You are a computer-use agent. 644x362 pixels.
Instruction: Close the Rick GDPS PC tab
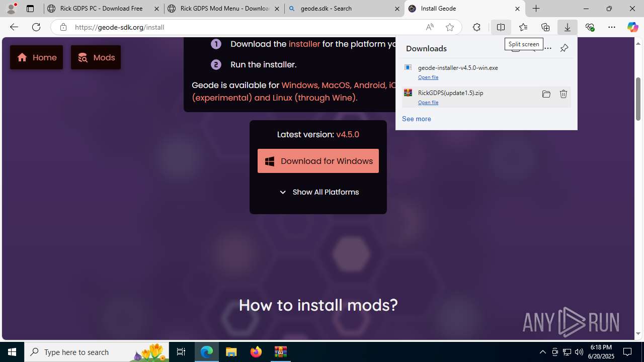click(156, 9)
